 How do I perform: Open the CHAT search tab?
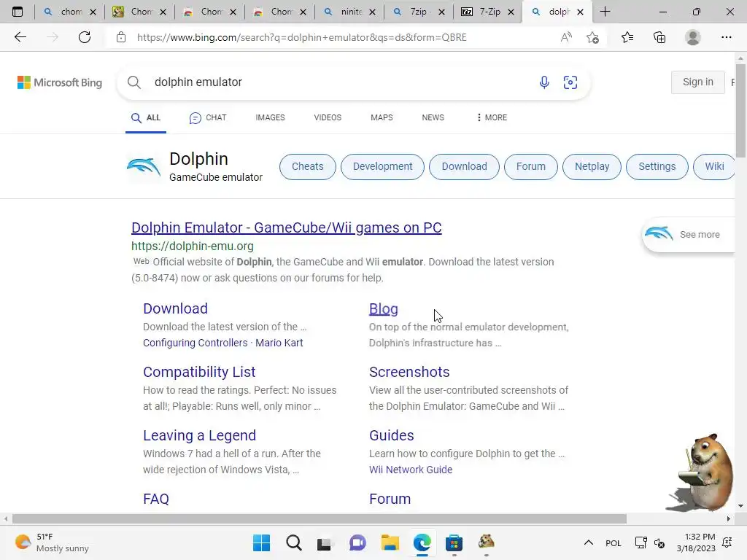pyautogui.click(x=208, y=117)
